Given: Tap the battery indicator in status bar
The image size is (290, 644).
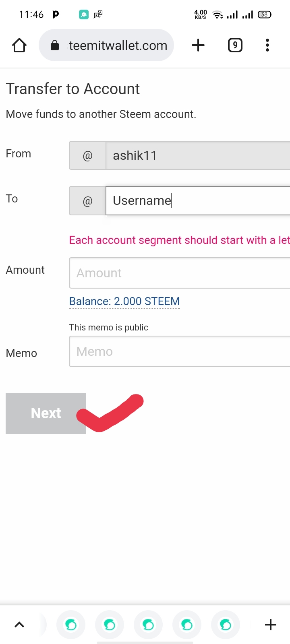Looking at the screenshot, I should (x=265, y=14).
